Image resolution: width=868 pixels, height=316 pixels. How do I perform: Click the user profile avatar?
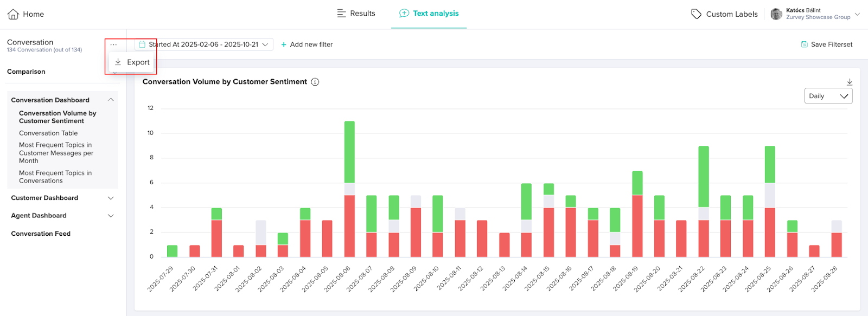coord(776,14)
